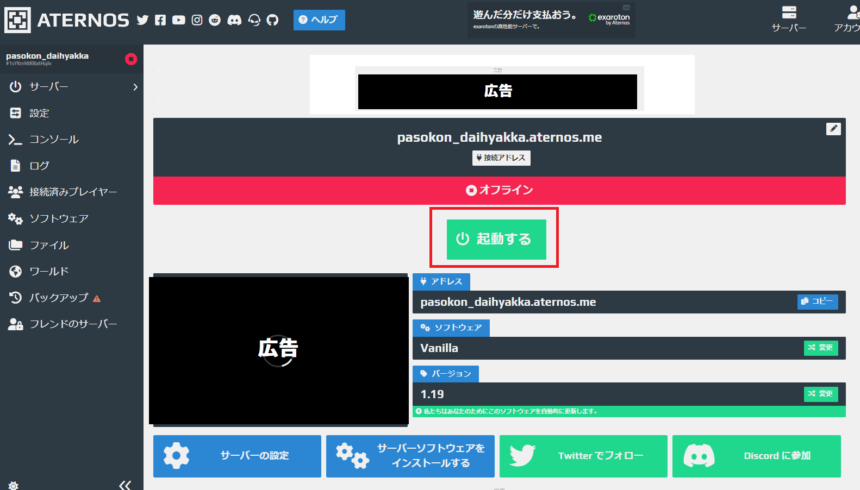
Task: Click the left 広告 video ad
Action: (279, 350)
